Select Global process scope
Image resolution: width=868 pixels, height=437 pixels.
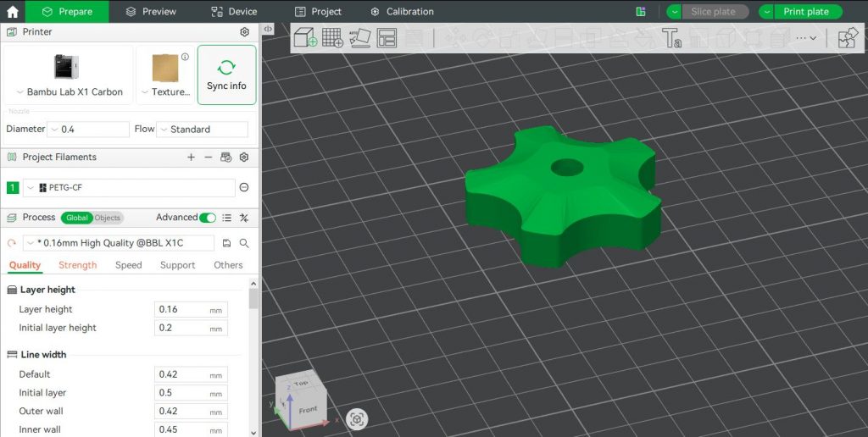77,218
